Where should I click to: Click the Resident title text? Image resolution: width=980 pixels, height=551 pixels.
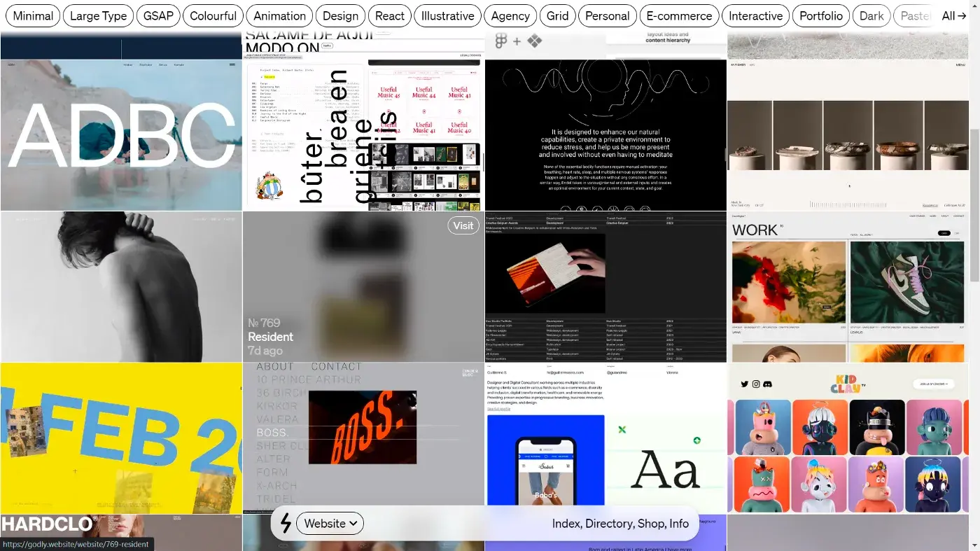(x=270, y=337)
